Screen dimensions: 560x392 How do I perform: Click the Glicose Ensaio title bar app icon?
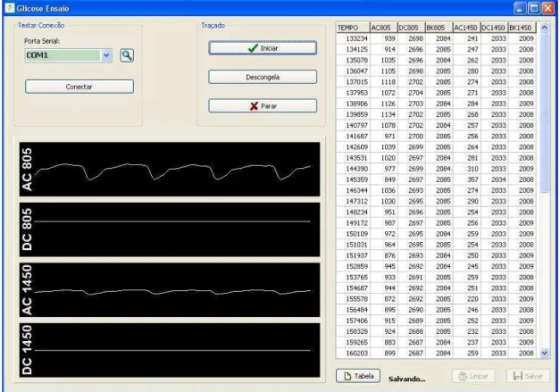10,7
